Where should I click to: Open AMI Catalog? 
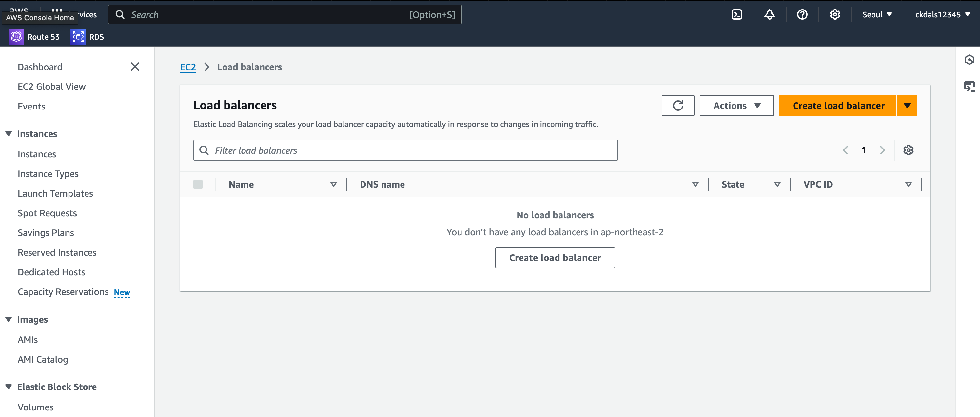(43, 359)
